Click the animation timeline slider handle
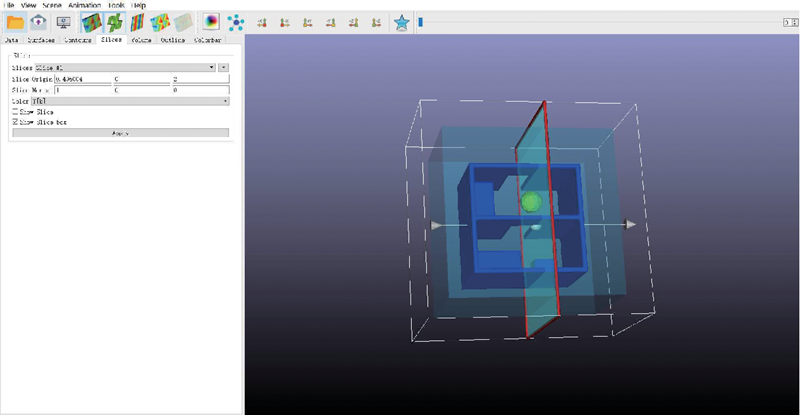This screenshot has height=415, width=800. [x=420, y=22]
